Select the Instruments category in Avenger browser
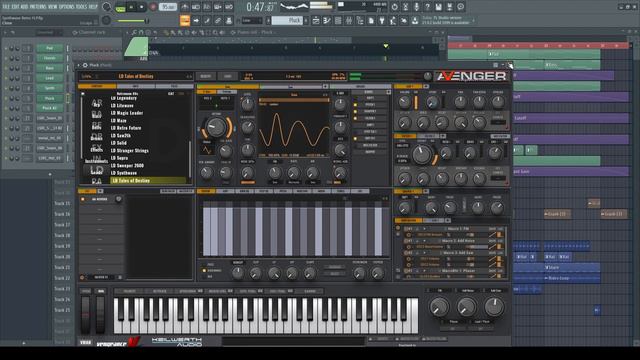 coord(97,159)
